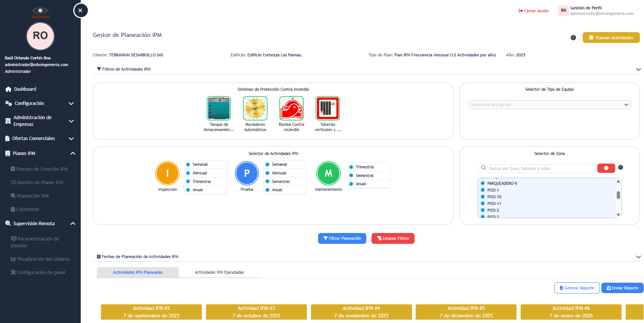Switch to Actividades IPM Ejecutadas tab
The image size is (644, 323).
pyautogui.click(x=219, y=272)
